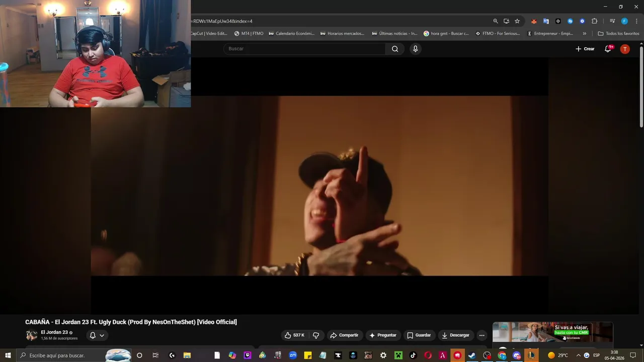Open Task View from the taskbar

pos(155,355)
